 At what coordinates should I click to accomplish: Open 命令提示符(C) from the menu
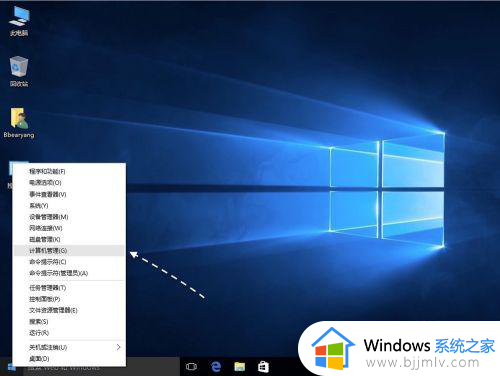69,262
